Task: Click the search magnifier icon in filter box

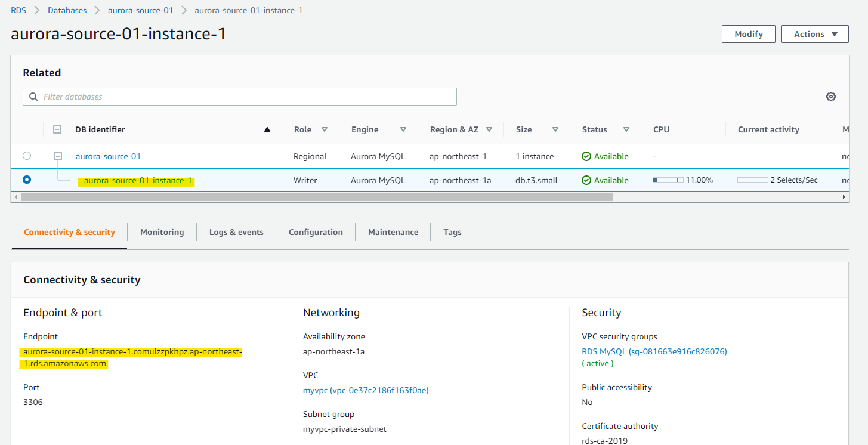Action: click(33, 97)
